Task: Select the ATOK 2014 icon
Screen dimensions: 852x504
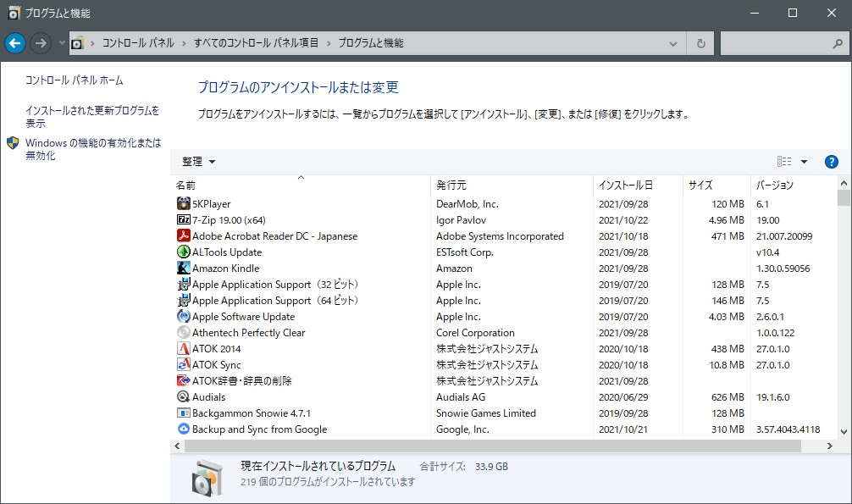Action: [184, 348]
